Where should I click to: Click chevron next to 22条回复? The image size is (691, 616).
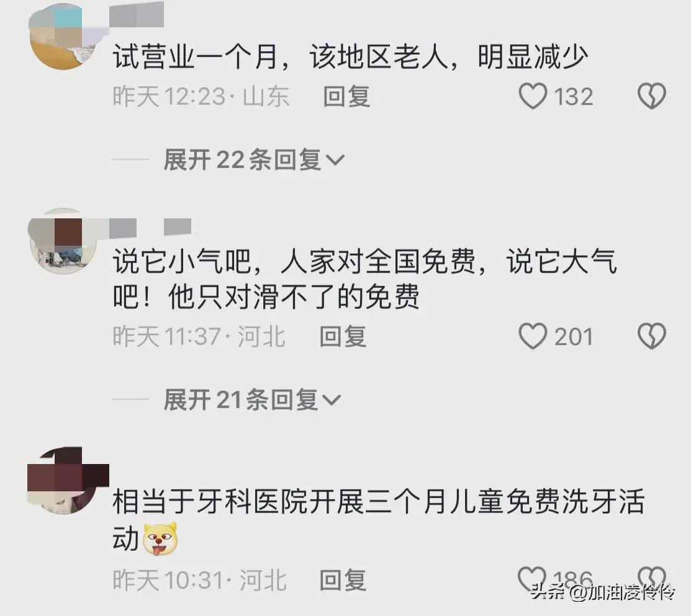(x=335, y=160)
